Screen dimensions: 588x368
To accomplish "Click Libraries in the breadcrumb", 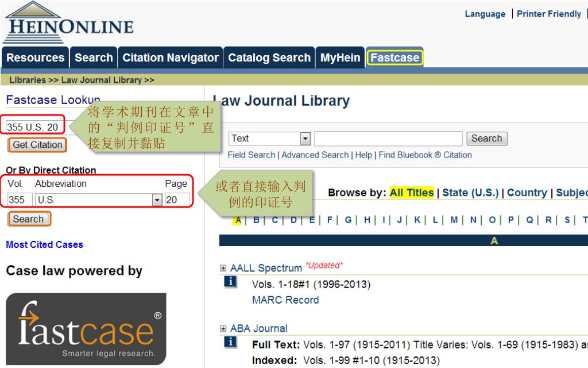I will tap(28, 80).
